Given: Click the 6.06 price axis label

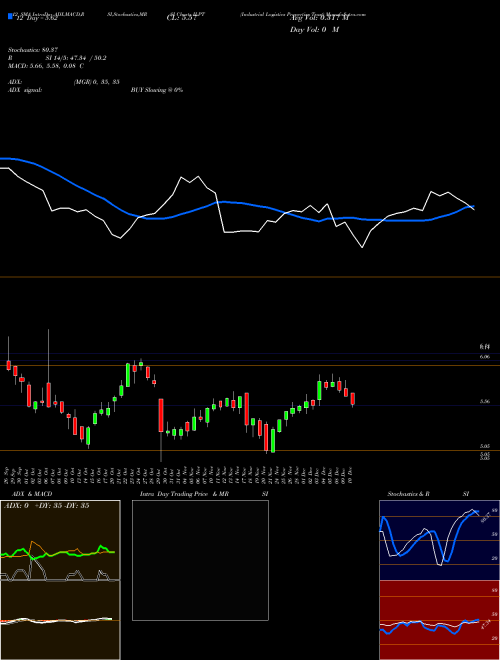Looking at the screenshot, I should (x=484, y=357).
